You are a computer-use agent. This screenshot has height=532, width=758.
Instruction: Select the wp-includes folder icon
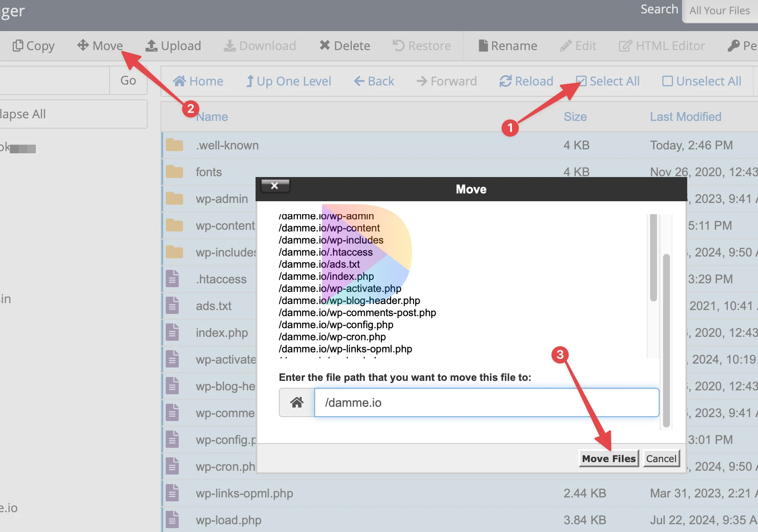pyautogui.click(x=174, y=252)
